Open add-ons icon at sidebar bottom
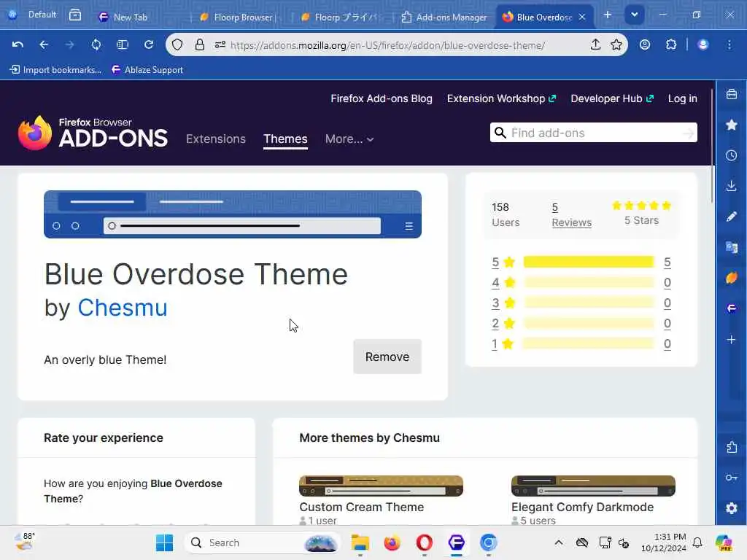 click(x=732, y=447)
